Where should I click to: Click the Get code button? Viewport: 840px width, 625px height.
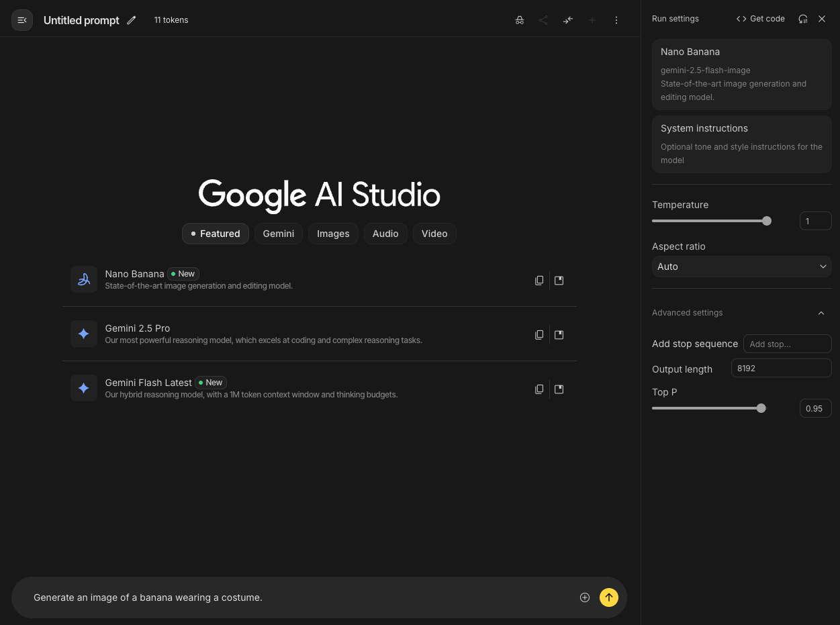pyautogui.click(x=761, y=19)
